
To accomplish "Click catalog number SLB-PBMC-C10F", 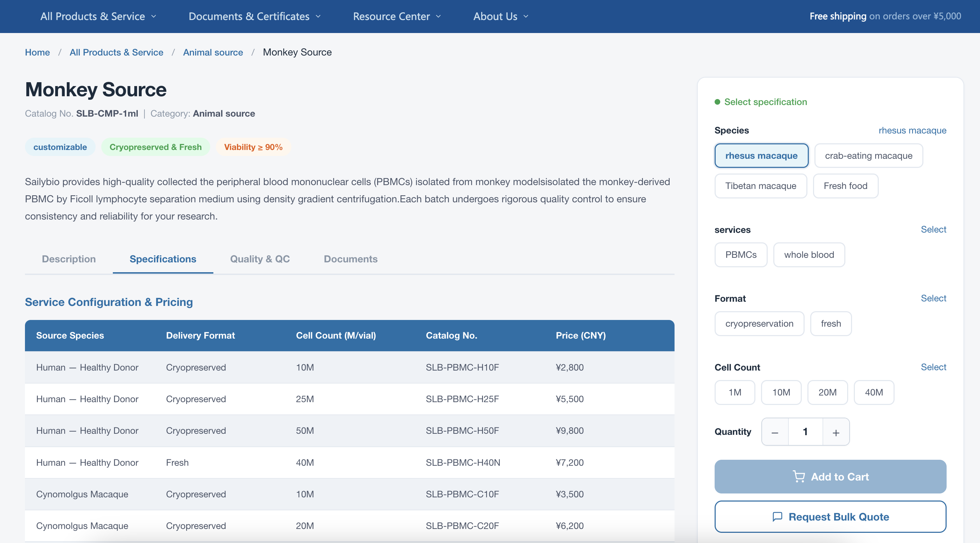I will pos(462,494).
